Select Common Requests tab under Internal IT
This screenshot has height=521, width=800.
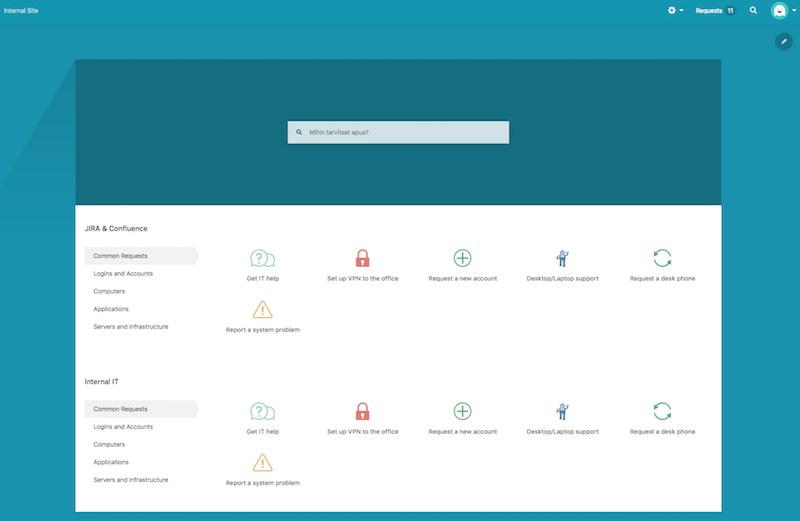[141, 409]
